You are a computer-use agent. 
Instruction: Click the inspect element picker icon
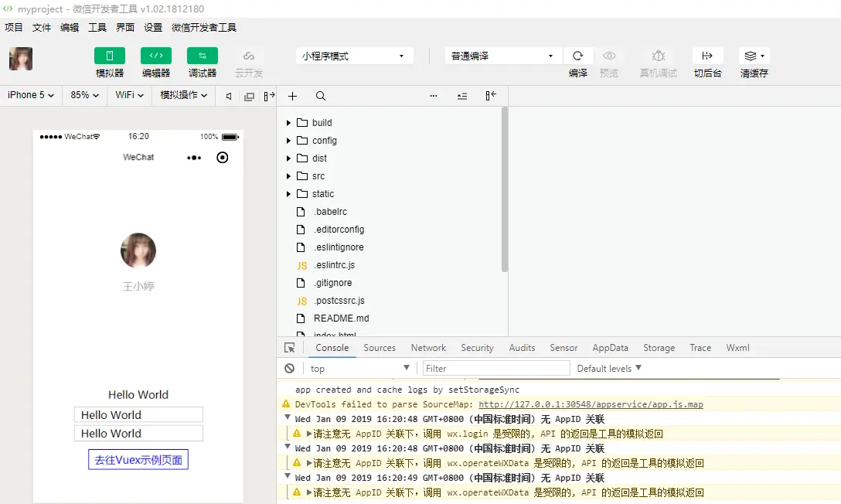(289, 348)
